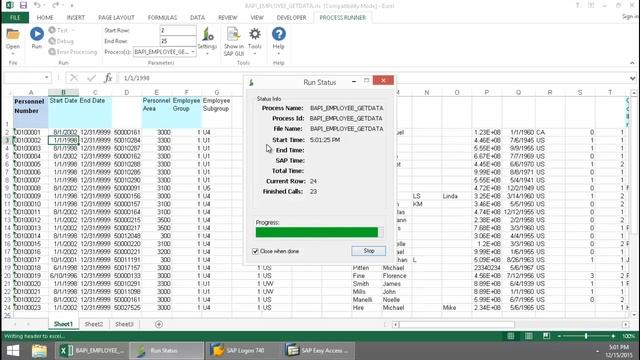Collapse the ribbon with arrow
The height and width of the screenshot is (360, 640).
[x=632, y=63]
